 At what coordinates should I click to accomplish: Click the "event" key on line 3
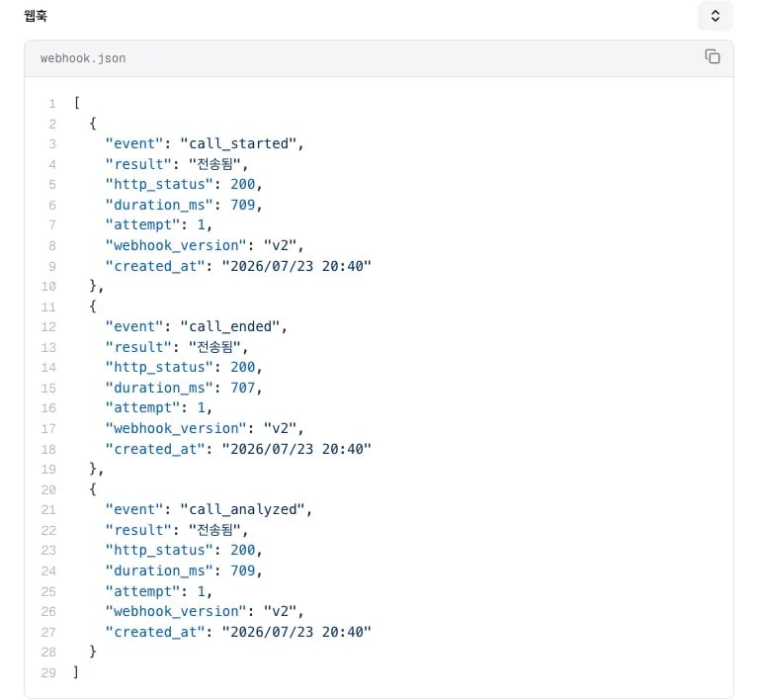pyautogui.click(x=134, y=143)
